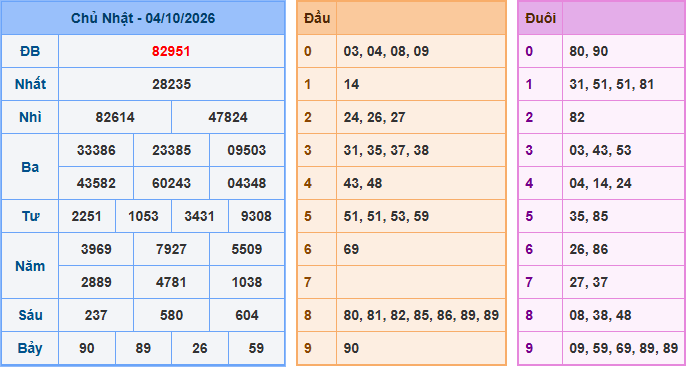This screenshot has width=687, height=367.
Task: Click Đuôi row 7 values '27, 37'
Action: [x=589, y=282]
